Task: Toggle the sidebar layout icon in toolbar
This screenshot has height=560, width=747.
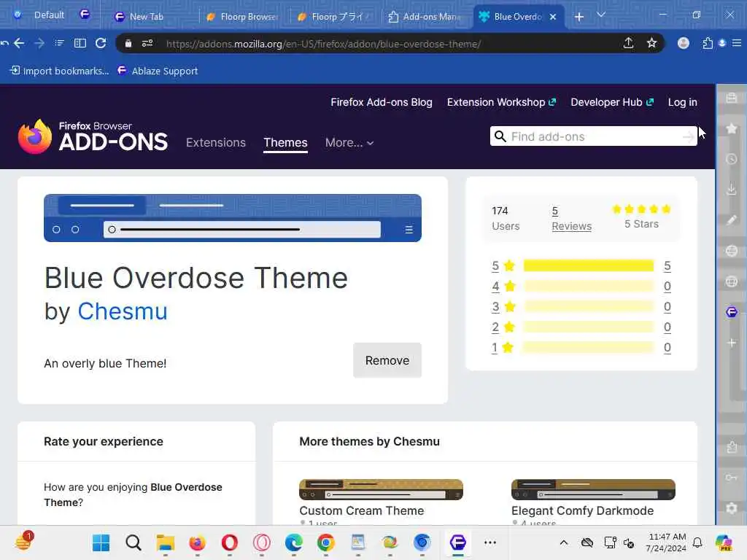Action: point(80,43)
